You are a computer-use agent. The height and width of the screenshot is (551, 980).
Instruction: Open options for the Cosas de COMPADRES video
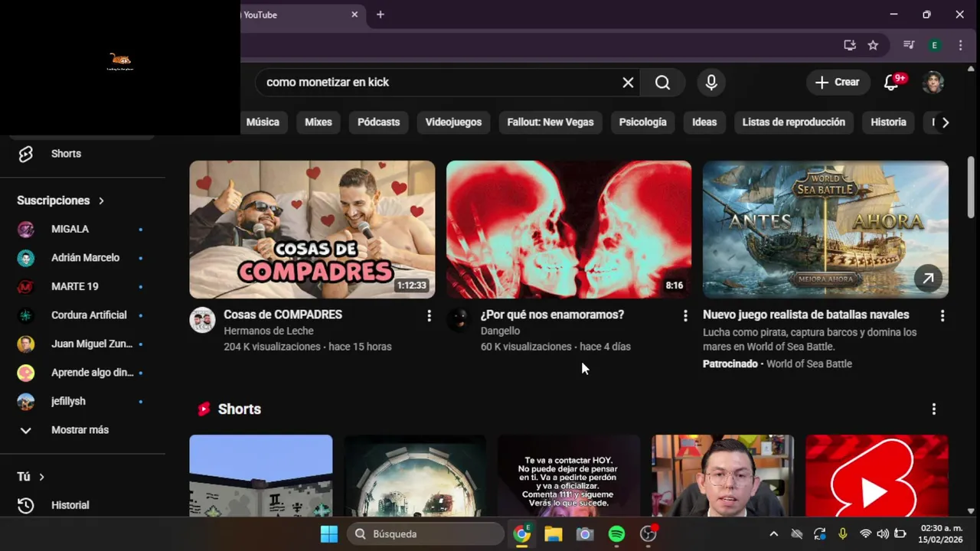(429, 315)
